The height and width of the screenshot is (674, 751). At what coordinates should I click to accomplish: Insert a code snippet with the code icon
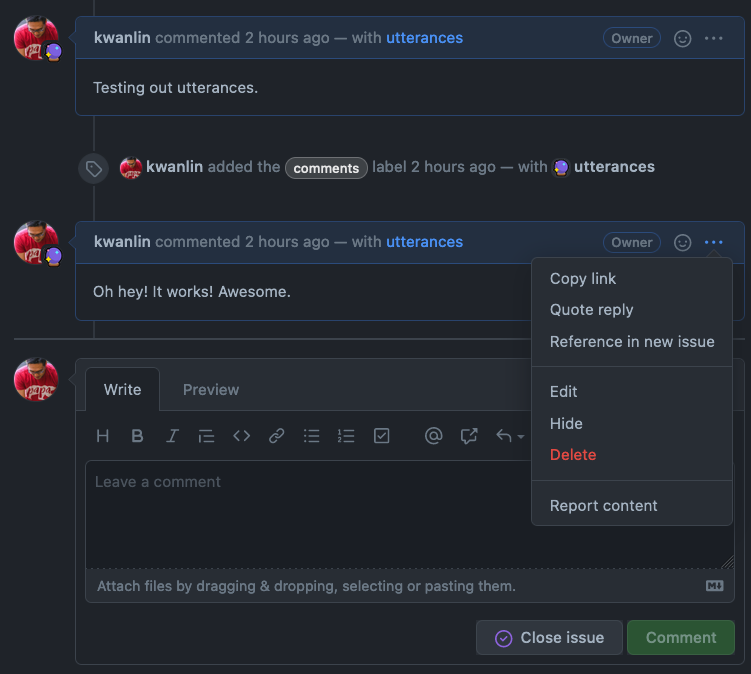[241, 436]
